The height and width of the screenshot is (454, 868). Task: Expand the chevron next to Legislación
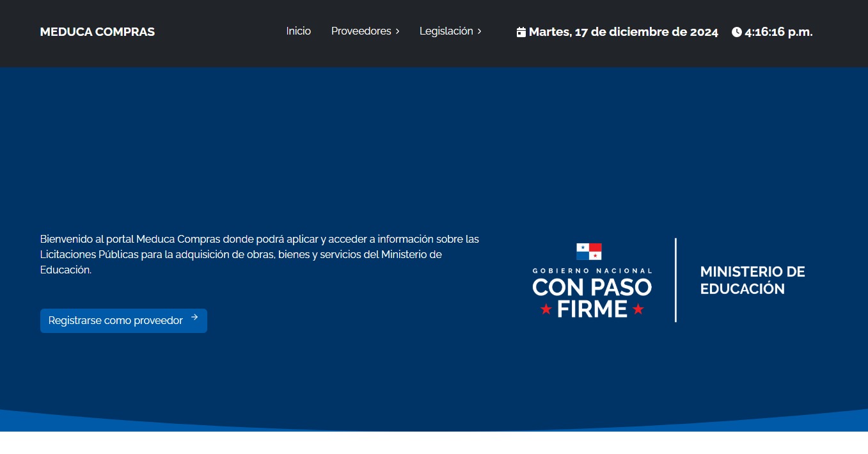[x=479, y=31]
